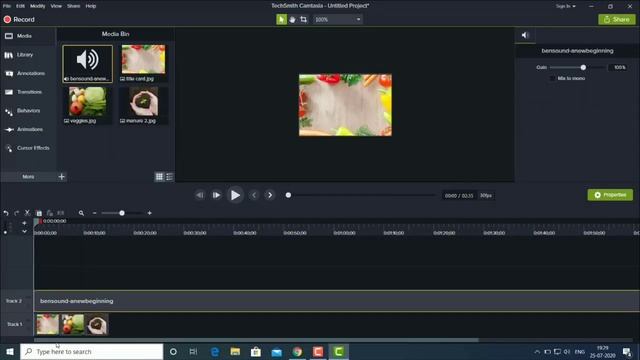The width and height of the screenshot is (640, 360).
Task: Select the manure clip on Track 1
Action: [x=97, y=324]
